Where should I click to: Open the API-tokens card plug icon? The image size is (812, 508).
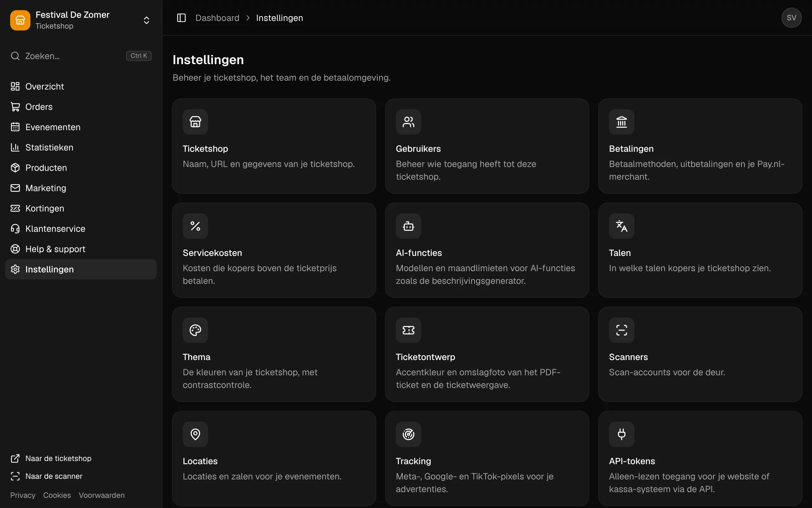click(x=621, y=434)
